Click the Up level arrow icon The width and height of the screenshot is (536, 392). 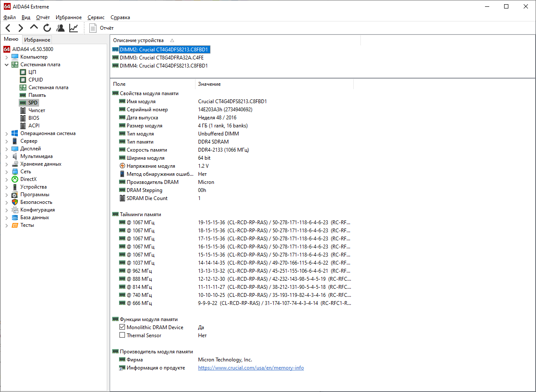tap(34, 28)
